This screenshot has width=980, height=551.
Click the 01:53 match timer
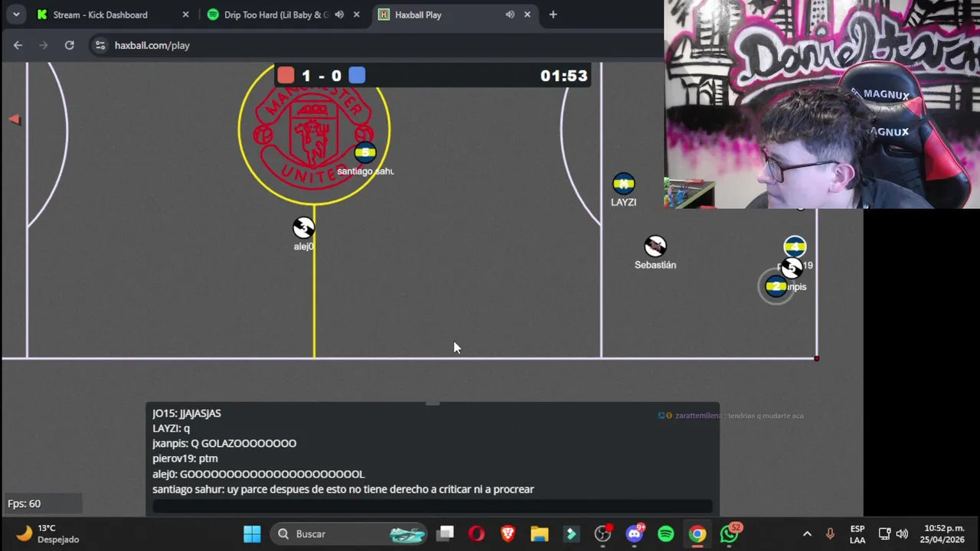pos(563,76)
